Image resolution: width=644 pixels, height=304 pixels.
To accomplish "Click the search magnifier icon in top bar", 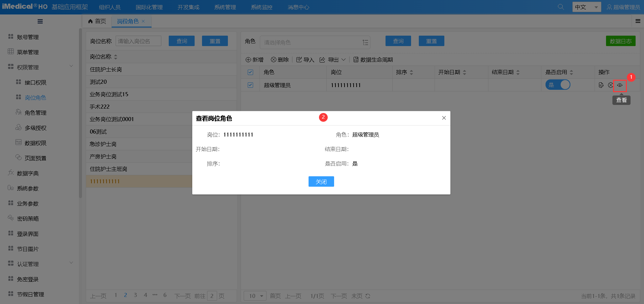I will (560, 7).
